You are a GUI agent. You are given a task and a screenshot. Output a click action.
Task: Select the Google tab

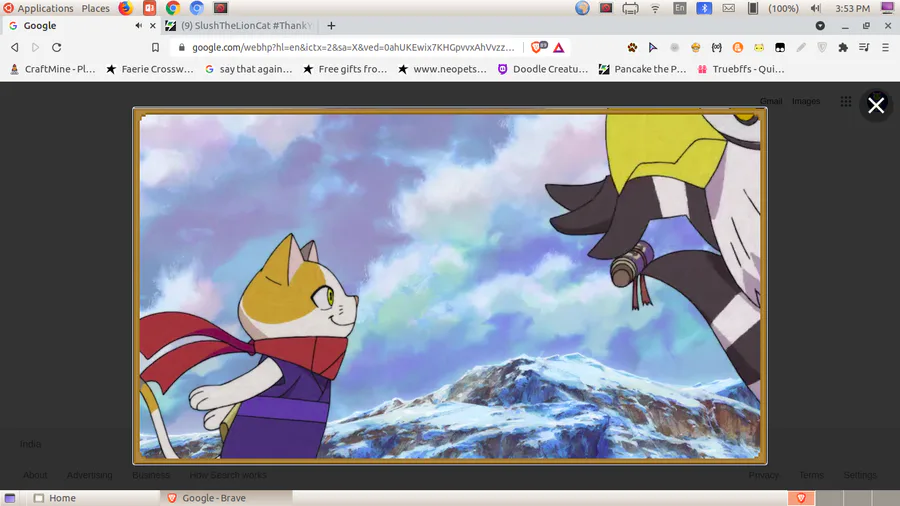click(80, 26)
